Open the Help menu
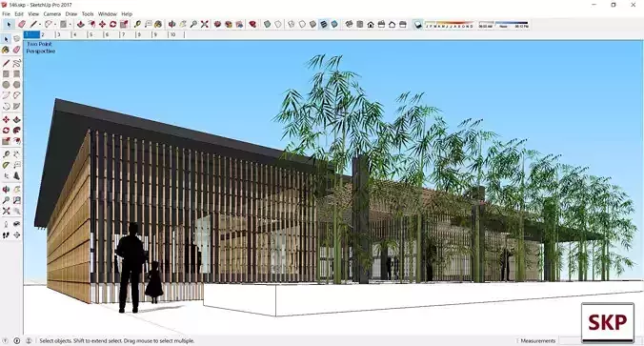Viewport: 644px width, 346px height. tap(127, 13)
